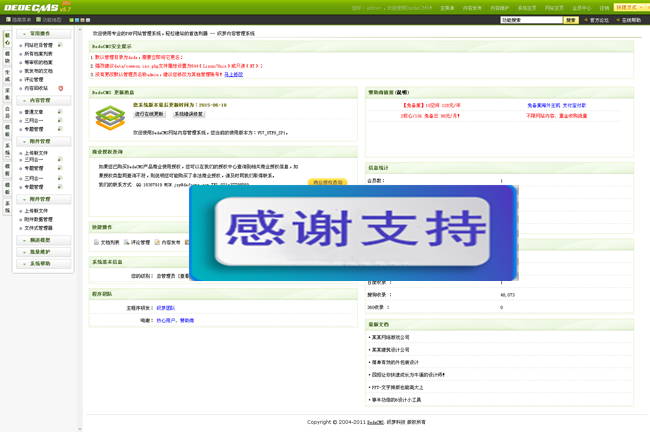Click the 内容发布 quick action icon
Image resolution: width=650 pixels, height=432 pixels.
(157, 242)
